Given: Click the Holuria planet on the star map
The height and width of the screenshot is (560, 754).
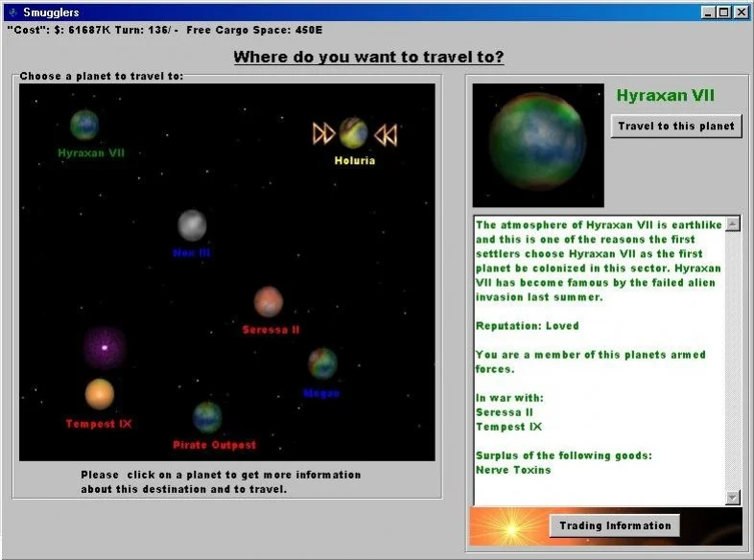Looking at the screenshot, I should pos(353,133).
